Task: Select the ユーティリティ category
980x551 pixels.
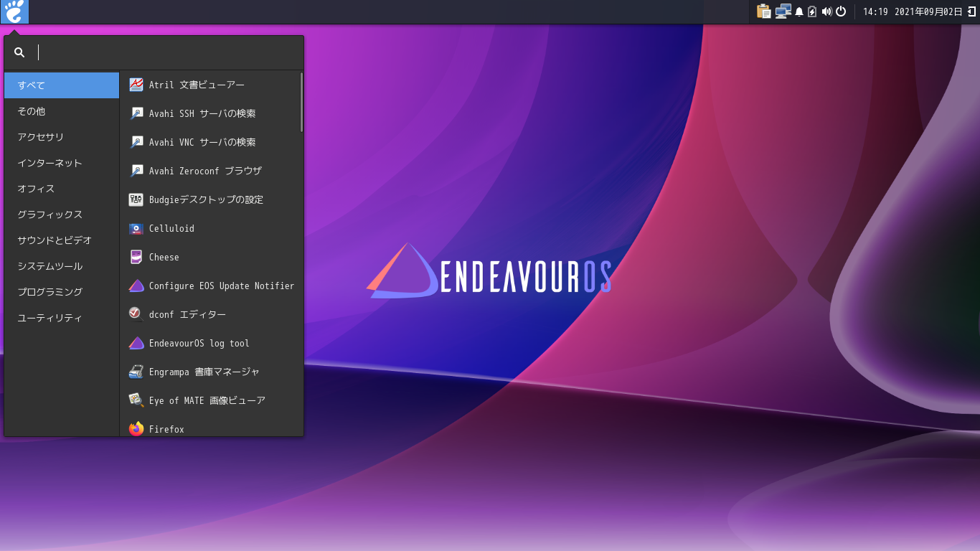Action: (62, 318)
